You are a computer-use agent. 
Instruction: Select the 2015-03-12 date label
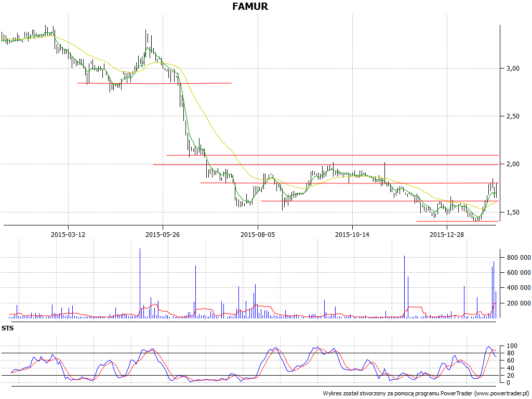(68, 234)
